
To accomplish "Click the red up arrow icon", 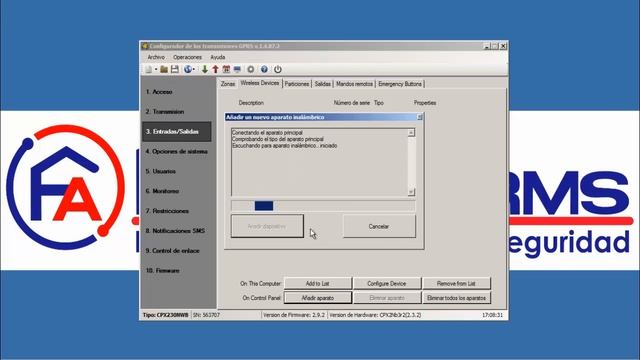I will pos(215,69).
